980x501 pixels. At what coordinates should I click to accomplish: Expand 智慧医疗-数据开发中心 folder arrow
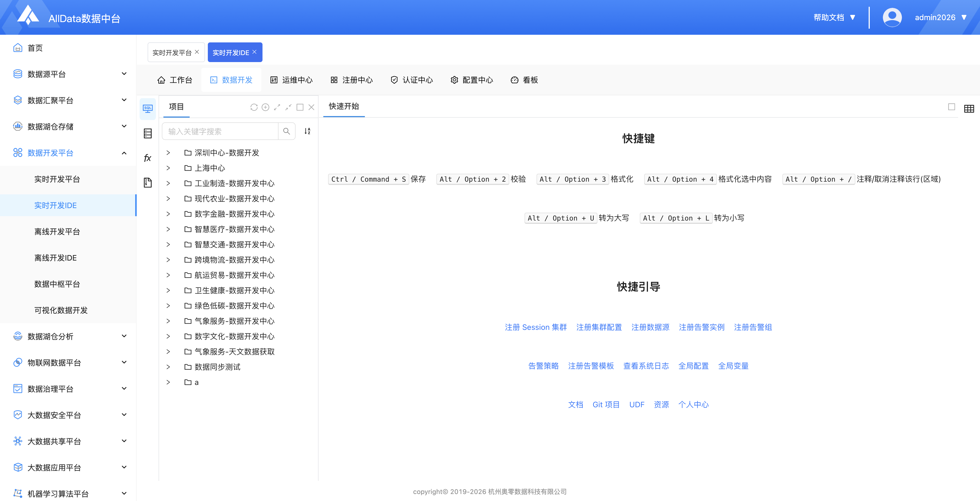[x=168, y=229]
